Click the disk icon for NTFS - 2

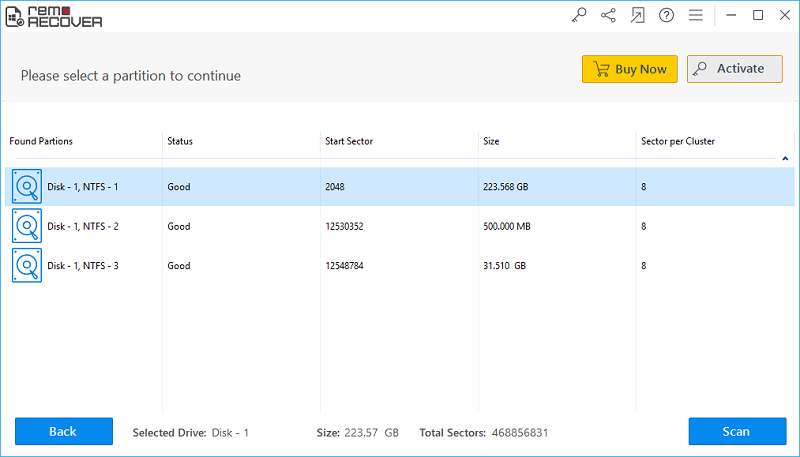click(27, 226)
